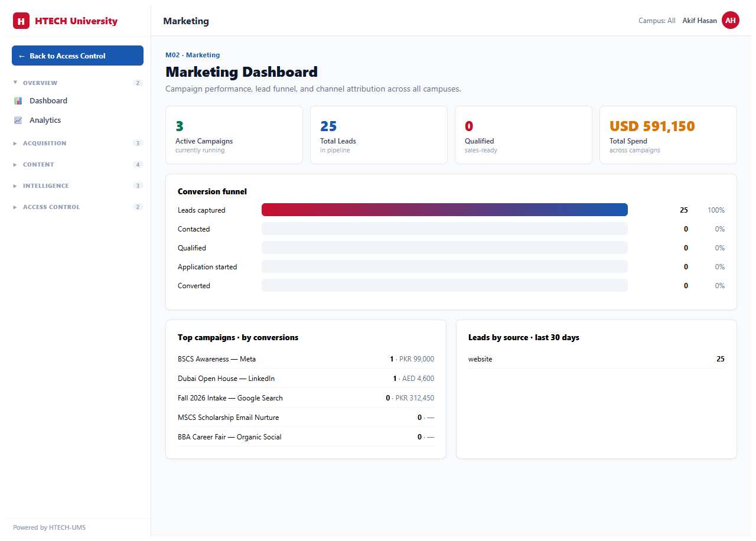Select MSCS Scholarship Email Nurture campaign
The height and width of the screenshot is (541, 756).
306,418
